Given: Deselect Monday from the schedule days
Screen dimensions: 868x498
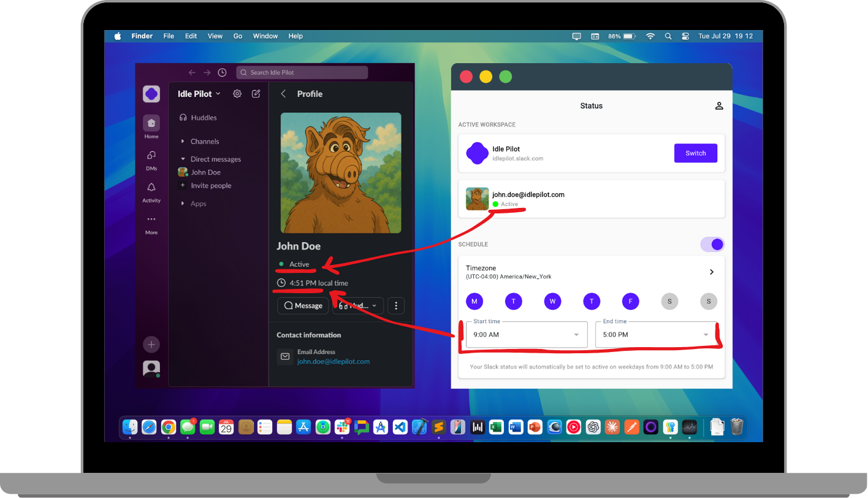Looking at the screenshot, I should (x=474, y=301).
